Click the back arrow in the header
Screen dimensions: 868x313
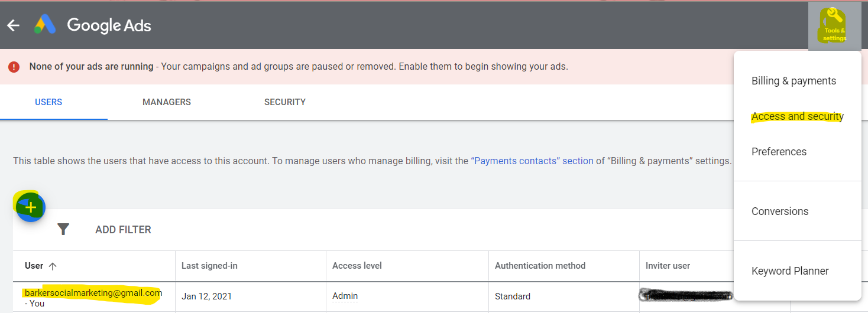tap(13, 25)
